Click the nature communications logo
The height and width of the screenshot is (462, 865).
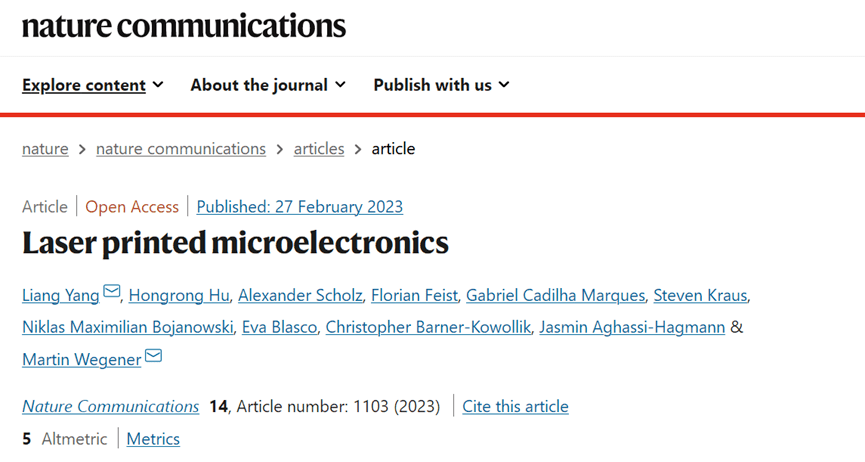[x=184, y=26]
